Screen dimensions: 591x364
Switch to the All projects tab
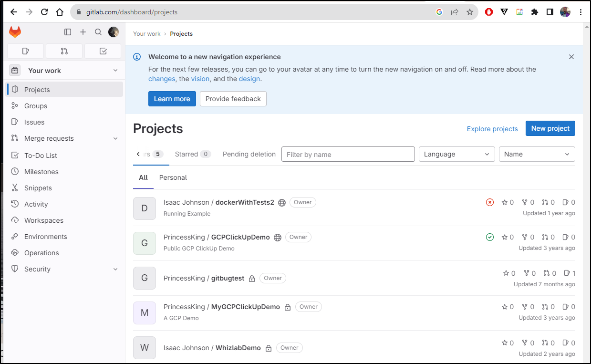(143, 177)
